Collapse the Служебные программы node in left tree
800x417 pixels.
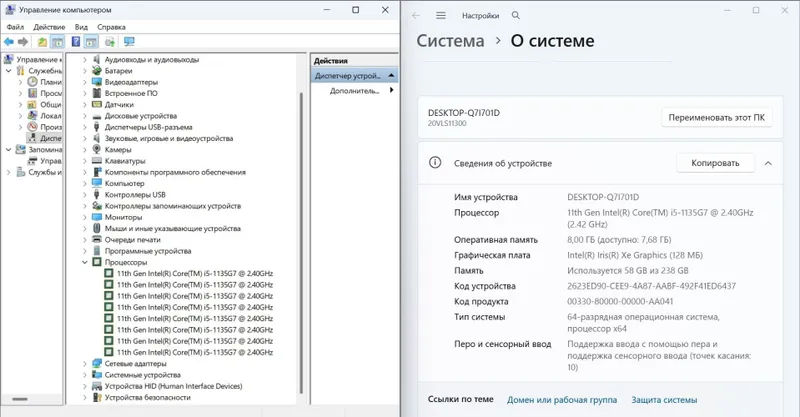point(8,71)
